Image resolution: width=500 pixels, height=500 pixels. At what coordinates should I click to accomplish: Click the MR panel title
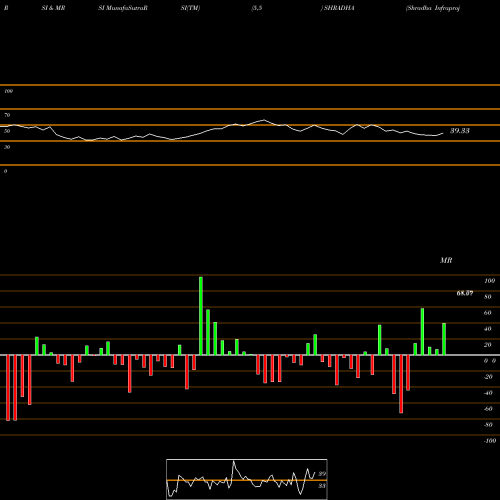(446, 260)
